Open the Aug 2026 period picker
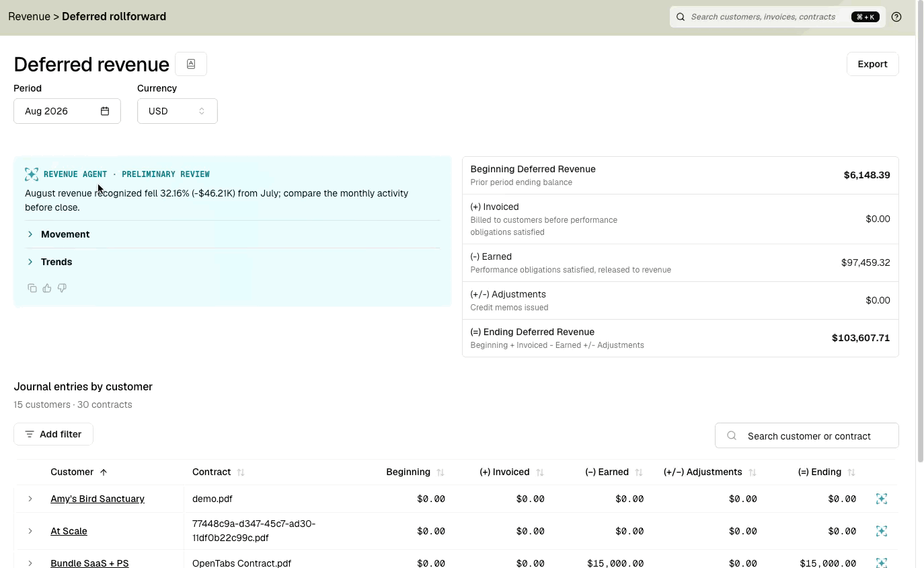This screenshot has height=568, width=924. pyautogui.click(x=67, y=111)
